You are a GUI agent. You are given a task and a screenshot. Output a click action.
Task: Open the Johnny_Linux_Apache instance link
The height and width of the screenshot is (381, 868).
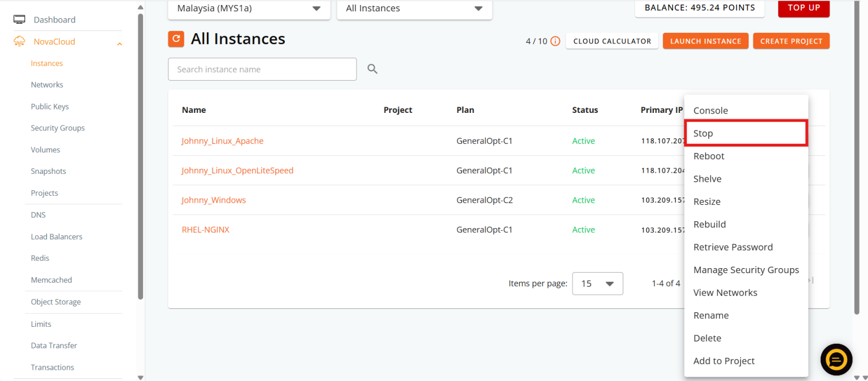(x=222, y=141)
